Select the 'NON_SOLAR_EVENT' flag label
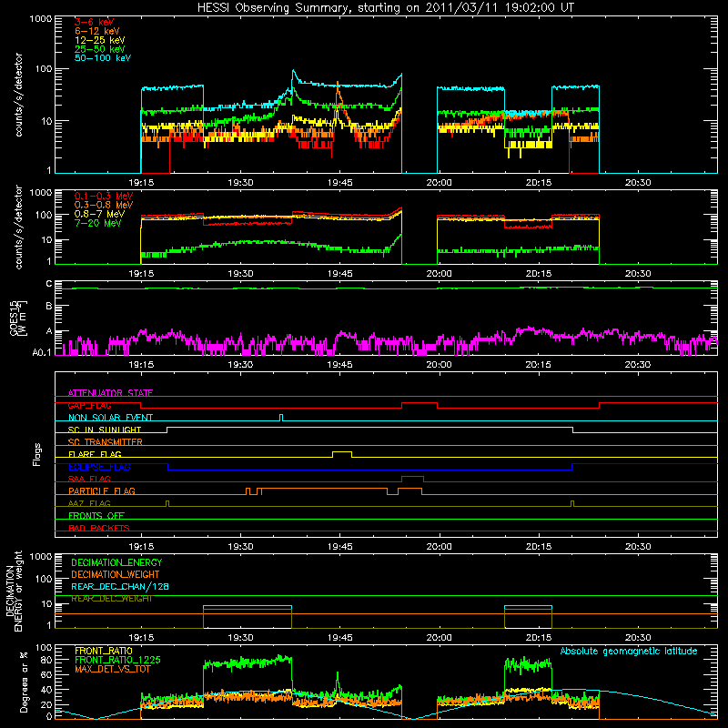 tap(110, 418)
